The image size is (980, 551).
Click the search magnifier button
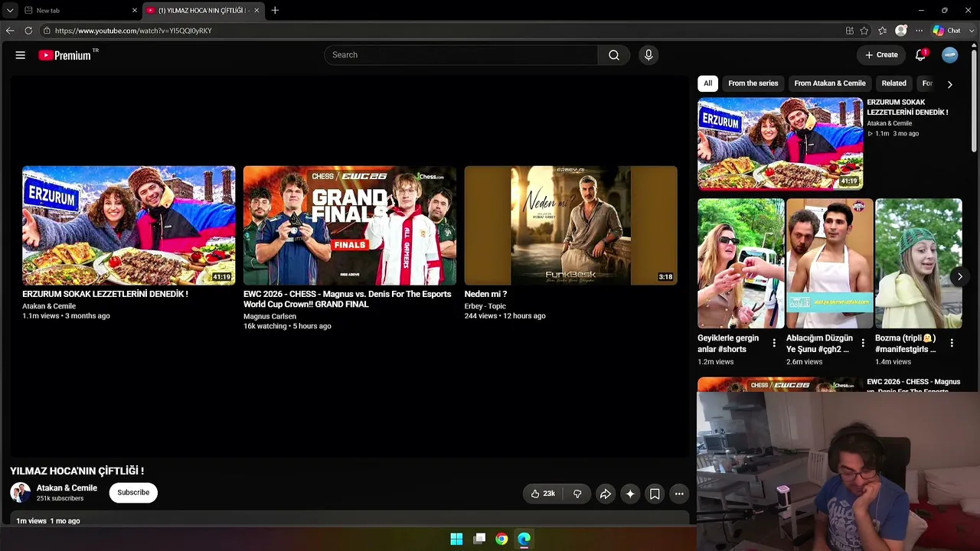614,55
